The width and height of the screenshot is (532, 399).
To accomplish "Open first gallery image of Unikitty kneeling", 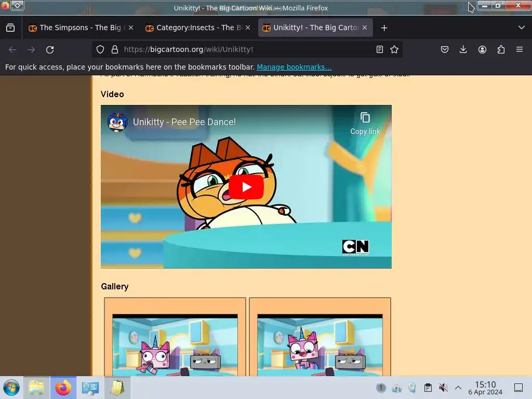I will pyautogui.click(x=175, y=345).
